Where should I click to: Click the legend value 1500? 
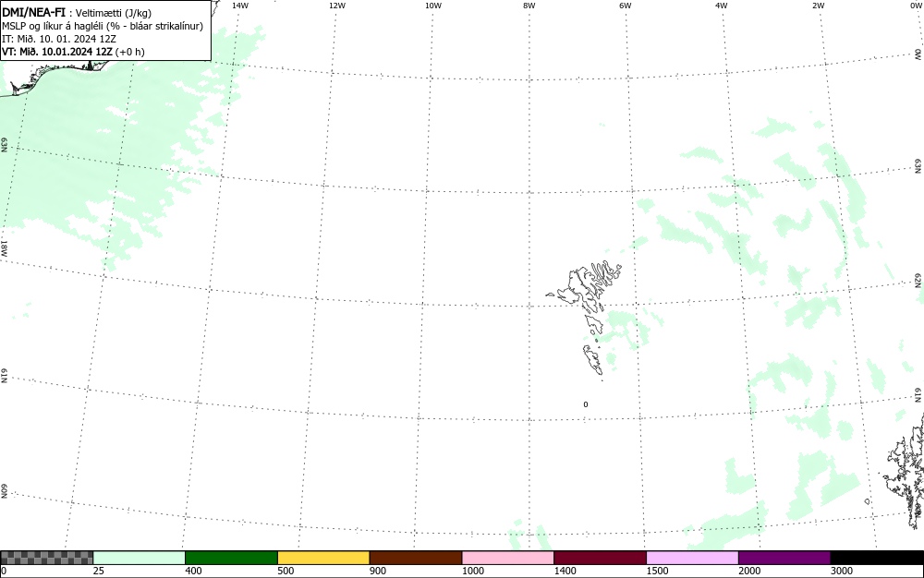[657, 571]
